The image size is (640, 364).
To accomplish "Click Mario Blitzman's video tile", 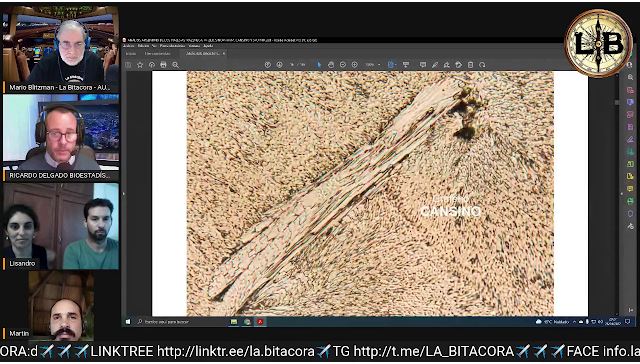I will point(61,49).
